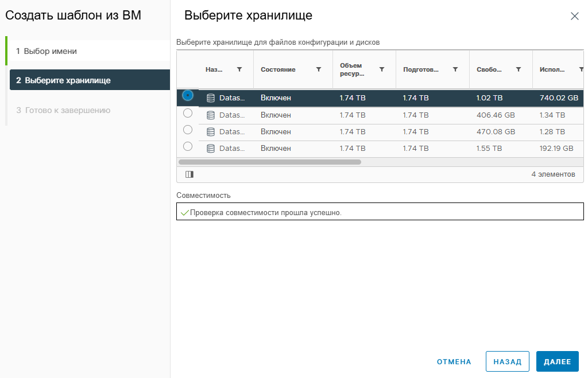Close the Выберите хранилище dialog

tap(574, 16)
